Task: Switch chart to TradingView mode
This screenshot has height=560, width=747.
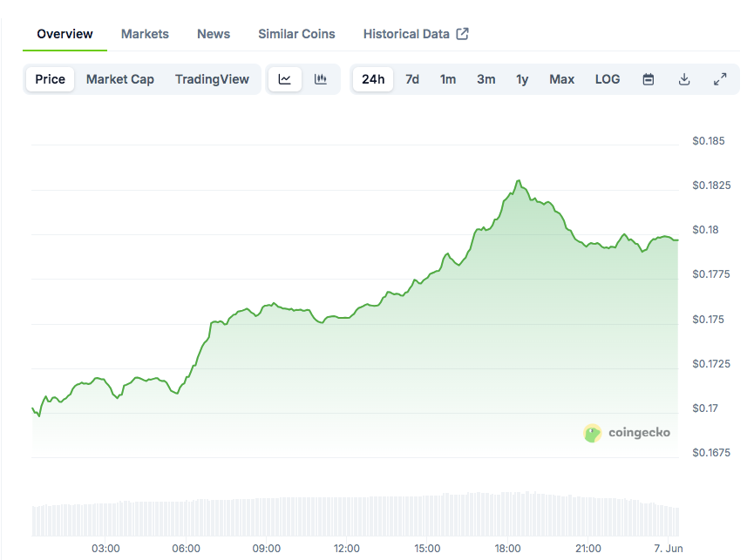Action: tap(212, 79)
